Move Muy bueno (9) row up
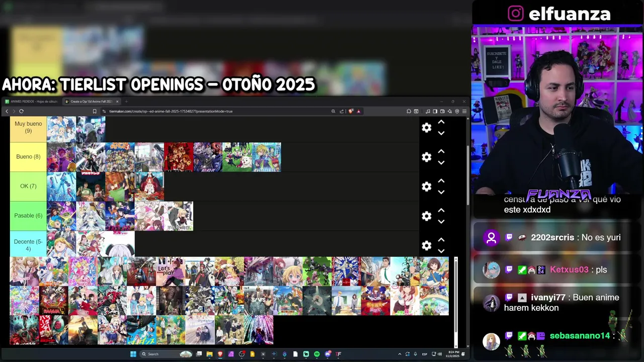 (441, 122)
